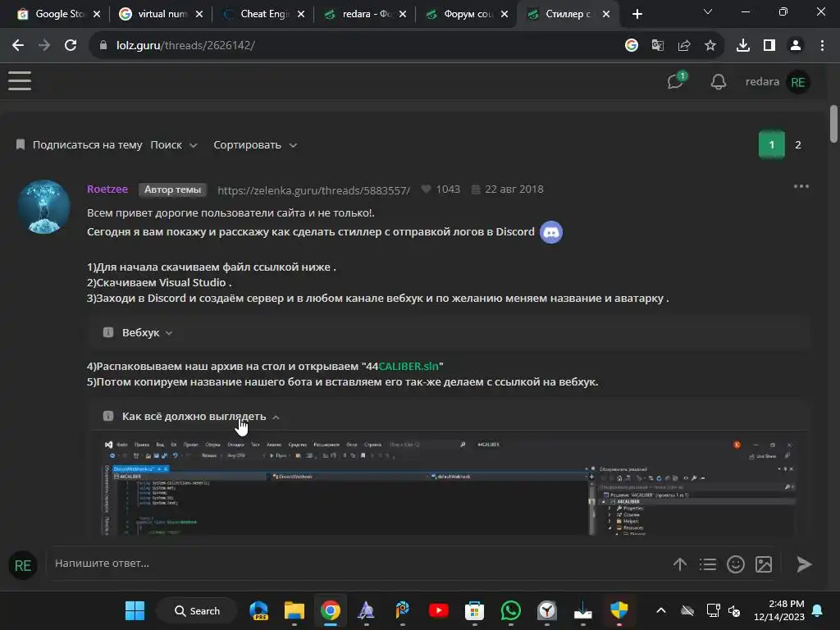The width and height of the screenshot is (840, 630).
Task: Click the Google icon in the address bar
Action: coord(631,46)
